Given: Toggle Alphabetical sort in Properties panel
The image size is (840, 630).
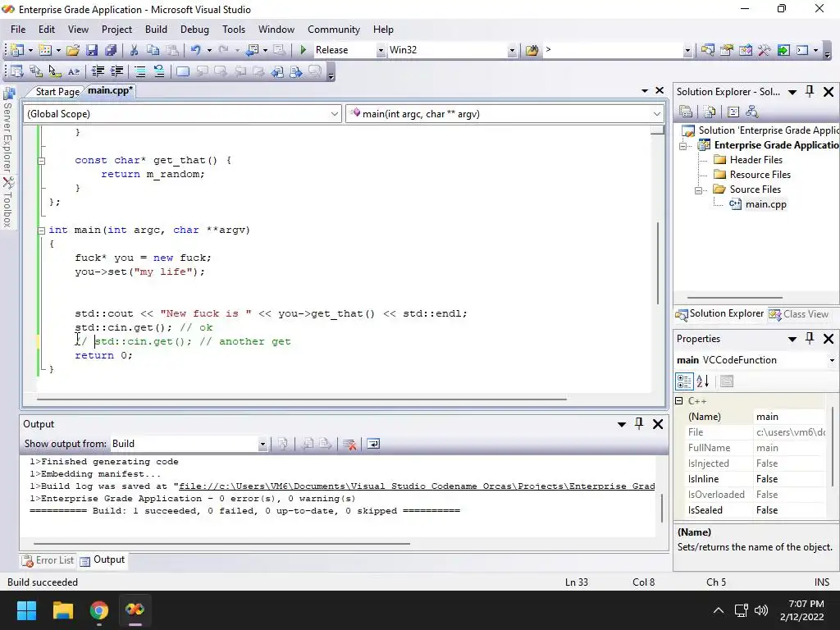Looking at the screenshot, I should point(703,381).
